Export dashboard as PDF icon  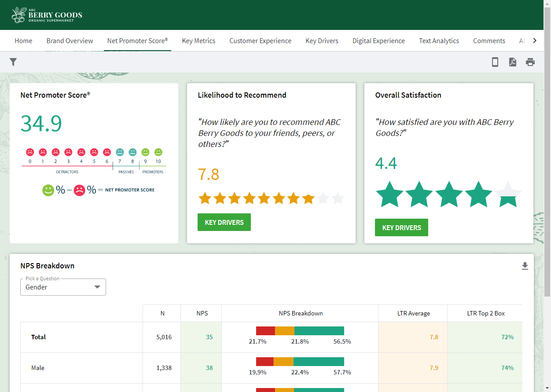point(513,62)
